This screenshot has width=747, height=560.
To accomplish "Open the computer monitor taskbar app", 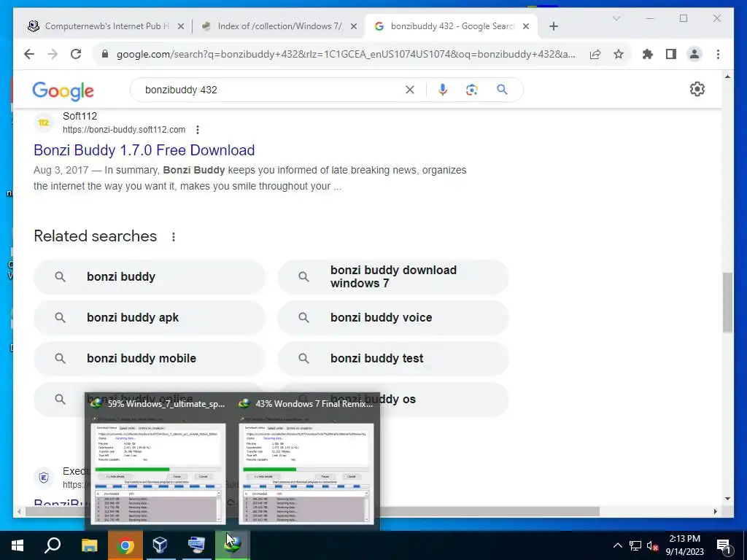I will pyautogui.click(x=196, y=545).
